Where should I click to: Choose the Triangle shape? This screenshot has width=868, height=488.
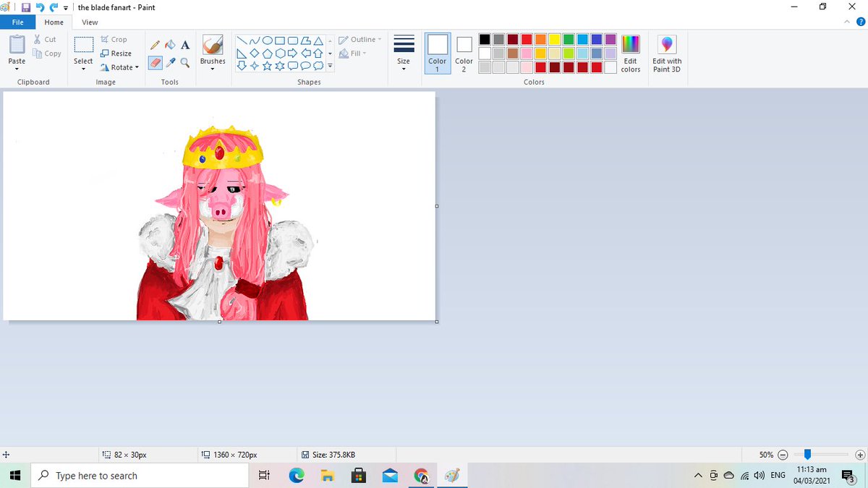(x=318, y=40)
